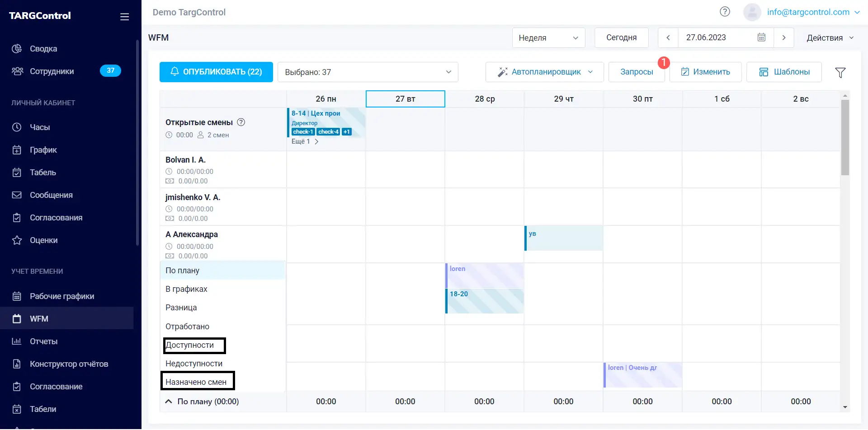Viewport: 868px width, 430px height.
Task: Click the 27 вт column header
Action: 406,99
